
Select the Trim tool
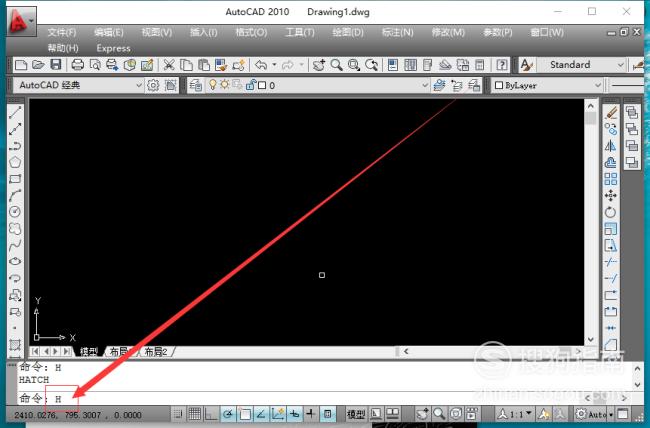coord(611,262)
